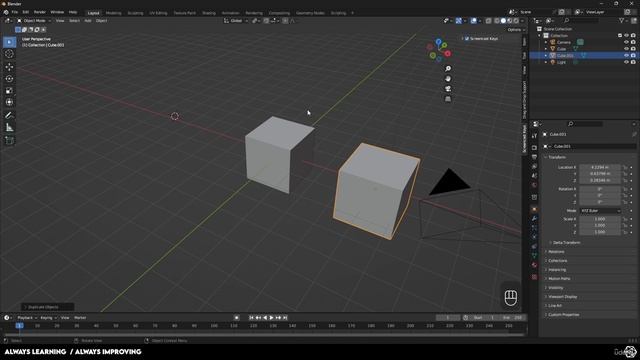Click the Location X value field
This screenshot has height=360, width=640.
pyautogui.click(x=600, y=167)
